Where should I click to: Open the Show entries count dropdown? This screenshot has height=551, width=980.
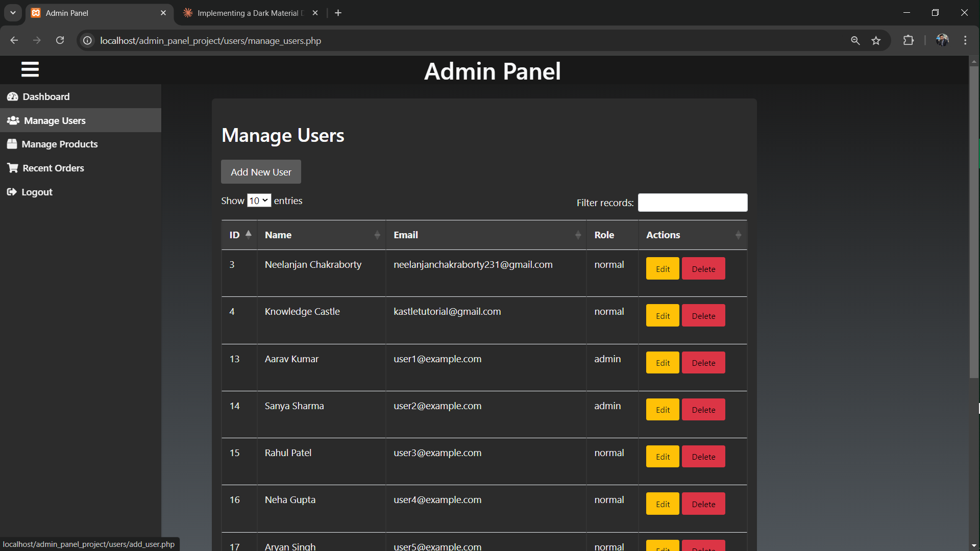pos(259,201)
